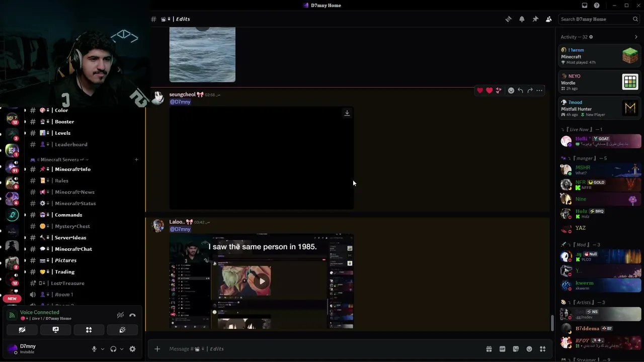Viewport: 644px width, 362px height.
Task: Open Activity settings gear icon
Action: pos(591,37)
